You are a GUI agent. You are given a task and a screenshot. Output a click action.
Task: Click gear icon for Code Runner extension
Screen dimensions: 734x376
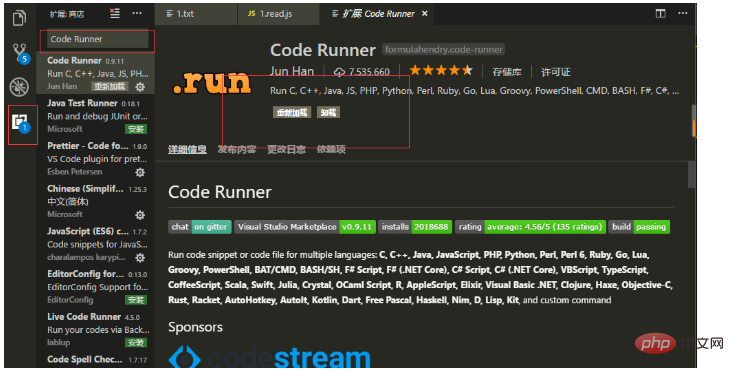140,87
